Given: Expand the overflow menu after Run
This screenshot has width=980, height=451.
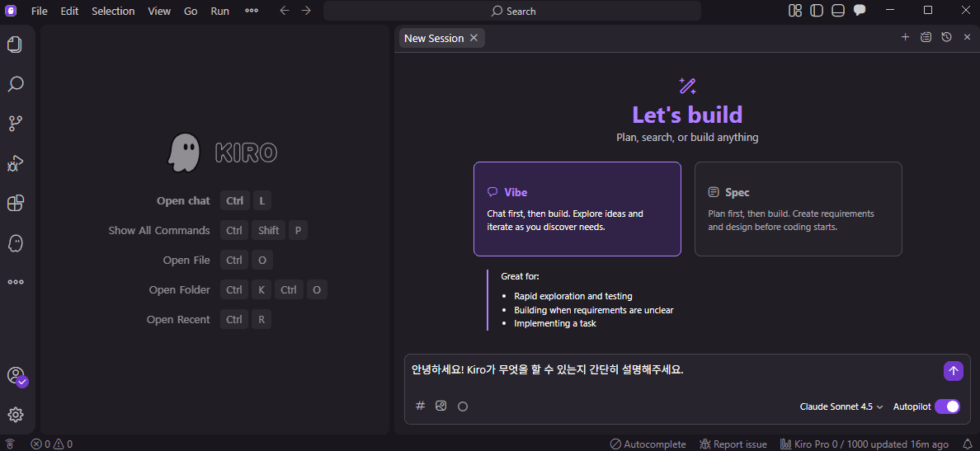Looking at the screenshot, I should coord(252,11).
